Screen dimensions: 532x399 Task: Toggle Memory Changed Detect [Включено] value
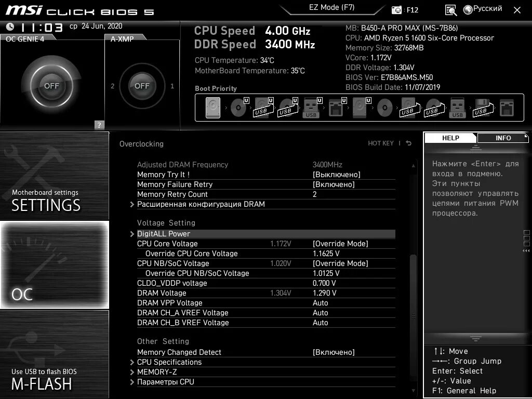pos(334,352)
